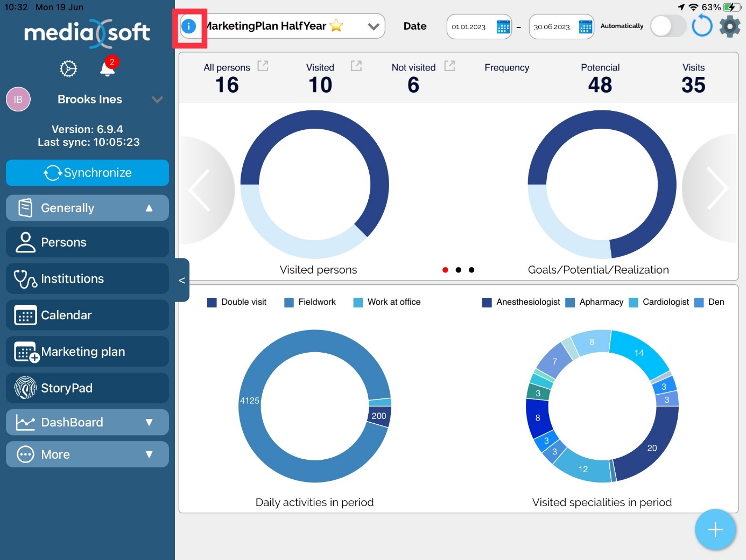This screenshot has height=560, width=746.
Task: Open the MarketingPlan HalfYear dropdown
Action: (374, 26)
